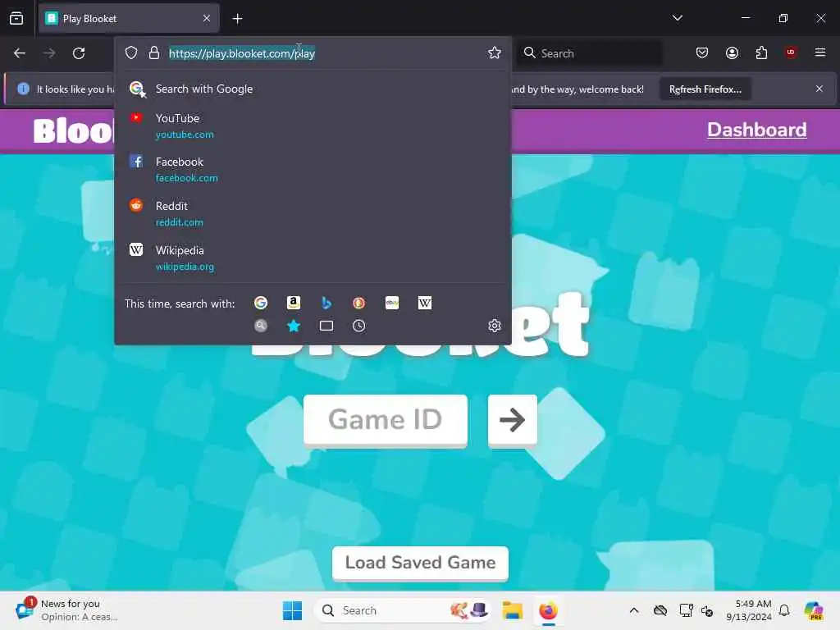This screenshot has height=630, width=840.
Task: Expand the list all tabs chevron
Action: click(677, 18)
